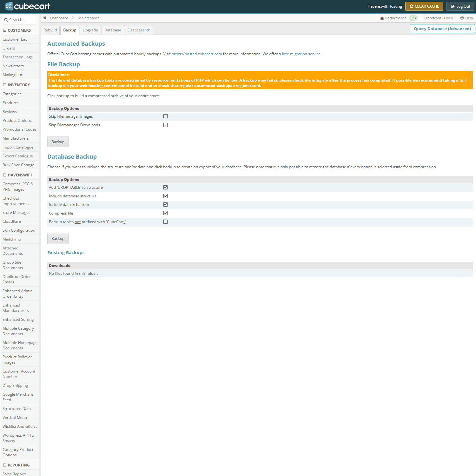Image resolution: width=476 pixels, height=476 pixels.
Task: Collapse the REPORTING sidebar section
Action: pyautogui.click(x=5, y=465)
